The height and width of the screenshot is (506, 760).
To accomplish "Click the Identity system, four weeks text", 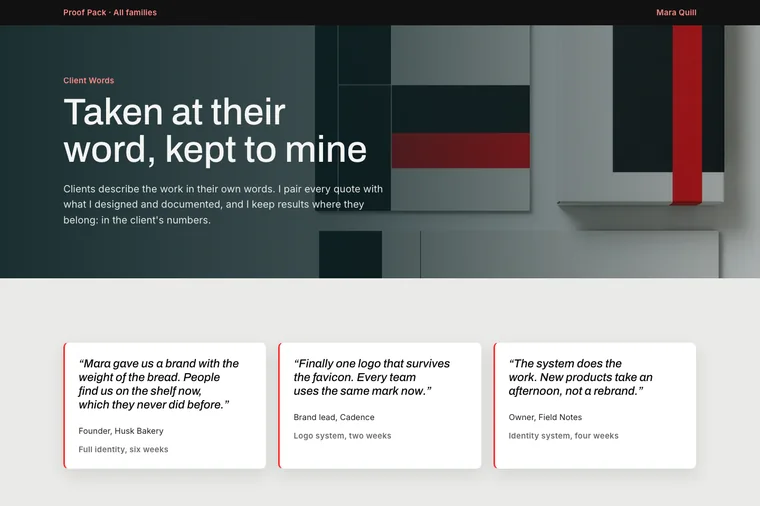I will (x=563, y=436).
